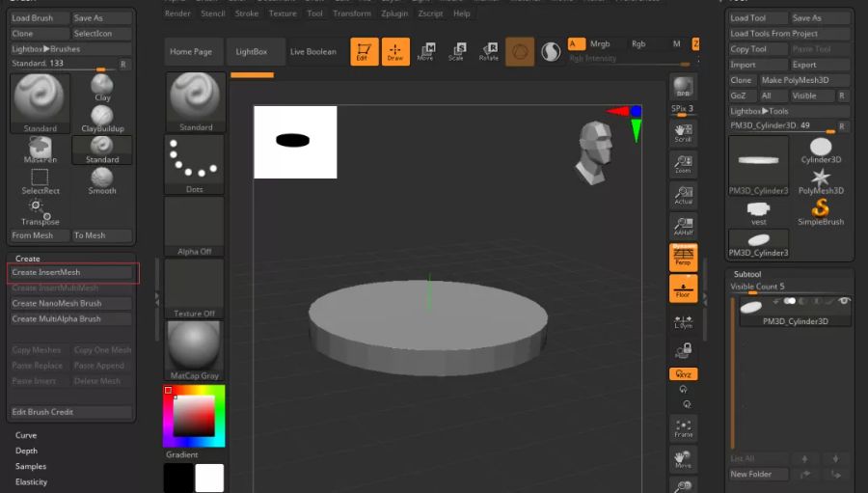Open the Transform menu
The image size is (868, 493).
(352, 14)
